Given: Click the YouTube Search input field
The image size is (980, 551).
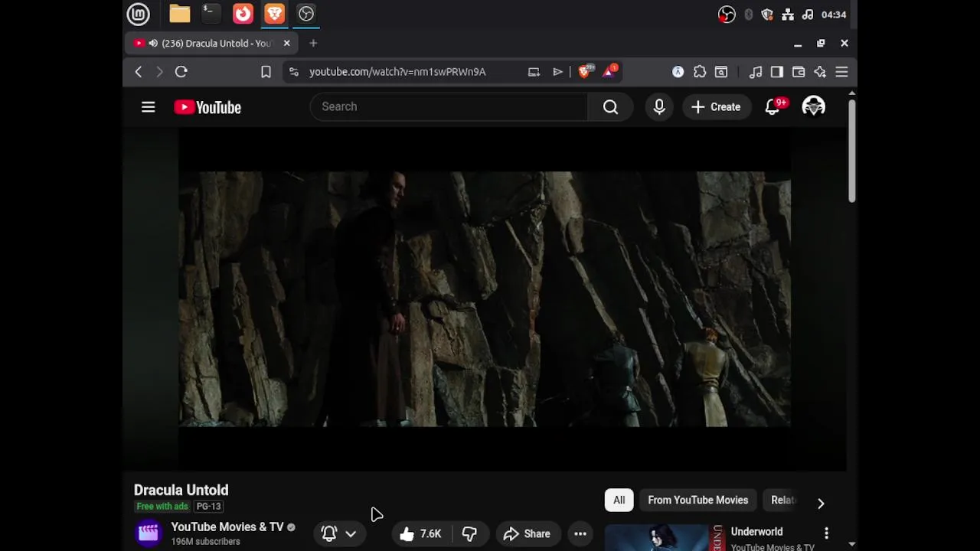Looking at the screenshot, I should click(x=449, y=107).
